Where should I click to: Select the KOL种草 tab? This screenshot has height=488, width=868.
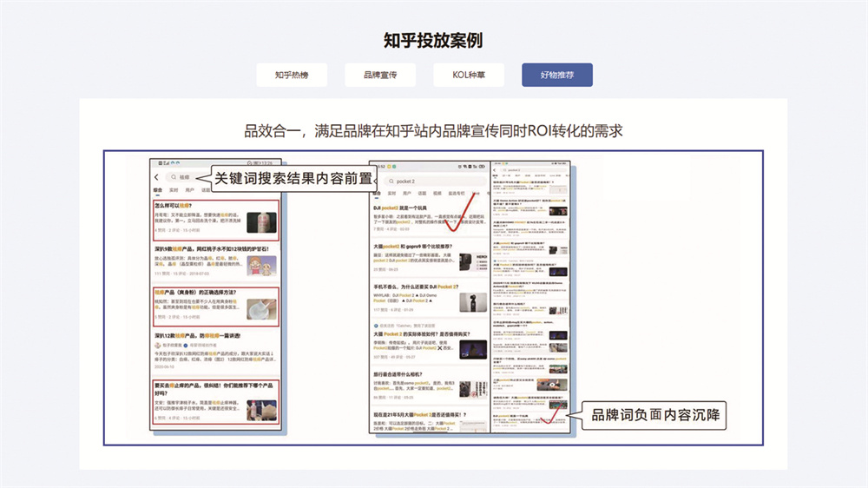(469, 76)
